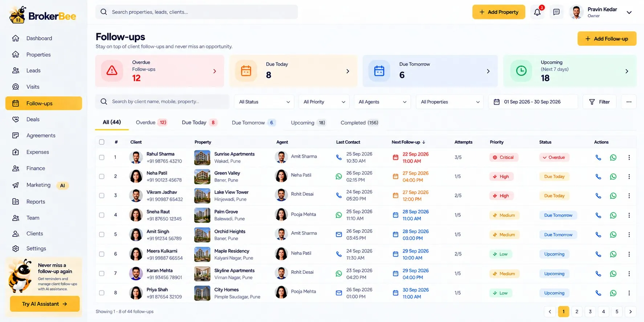Click the Sunrise Apartments property thumbnail

tap(202, 158)
